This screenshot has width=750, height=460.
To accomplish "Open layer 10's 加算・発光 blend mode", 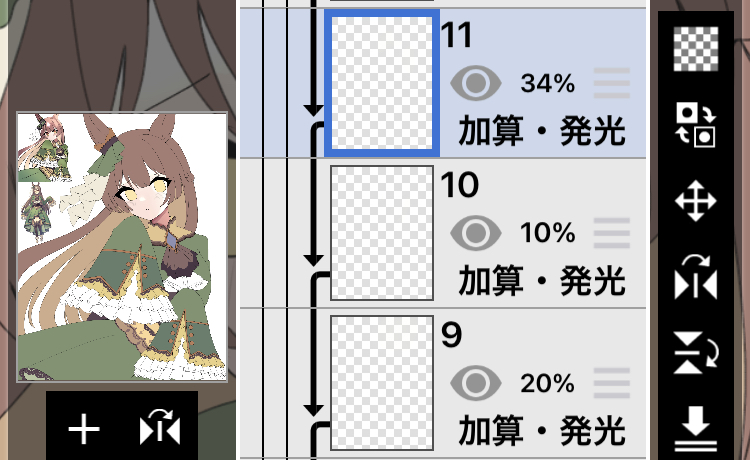I will coord(541,281).
